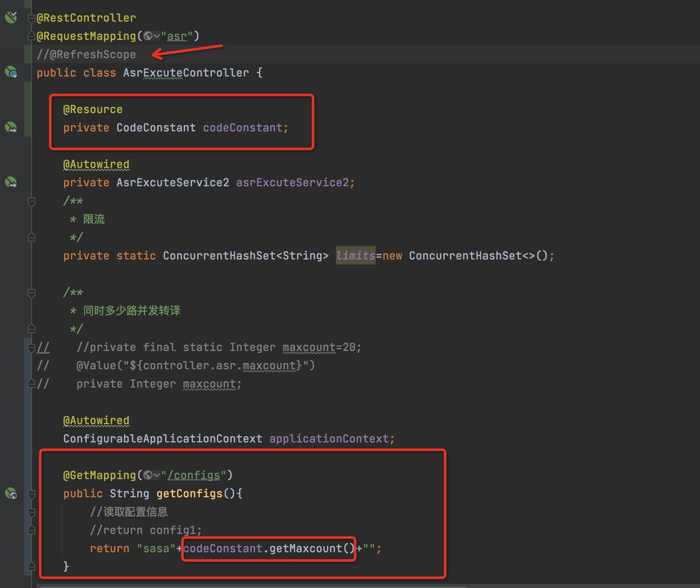700x588 pixels.
Task: Place the cursor on the //@RefreshScope comment line
Action: (86, 54)
